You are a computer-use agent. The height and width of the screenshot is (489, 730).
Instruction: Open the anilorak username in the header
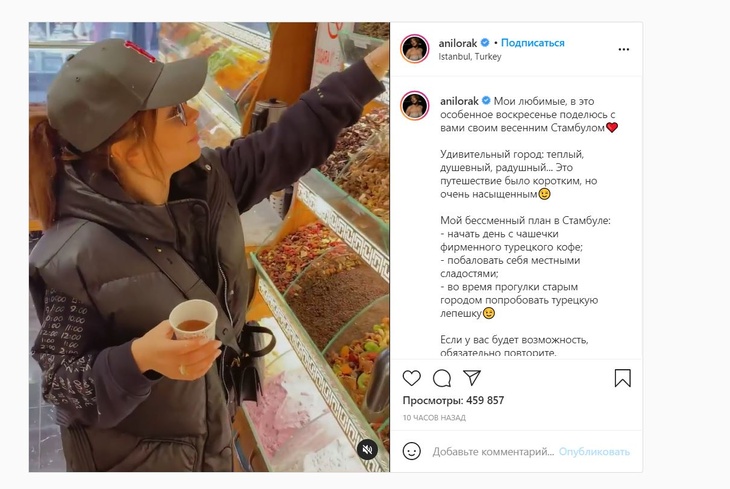458,43
